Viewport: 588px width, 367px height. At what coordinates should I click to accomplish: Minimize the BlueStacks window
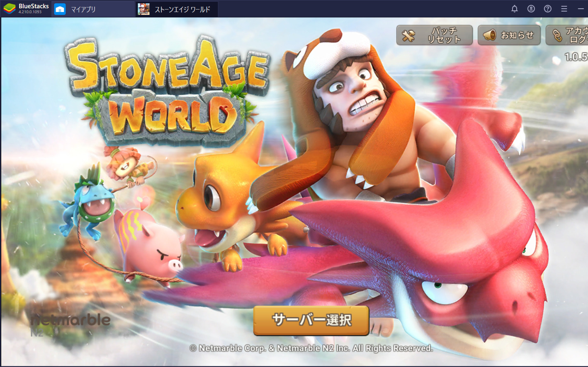[581, 9]
